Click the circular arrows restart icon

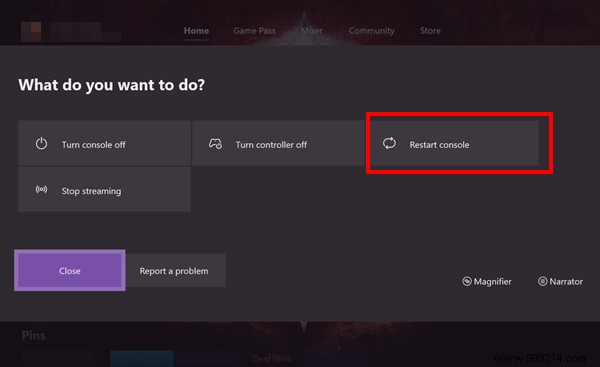[389, 144]
